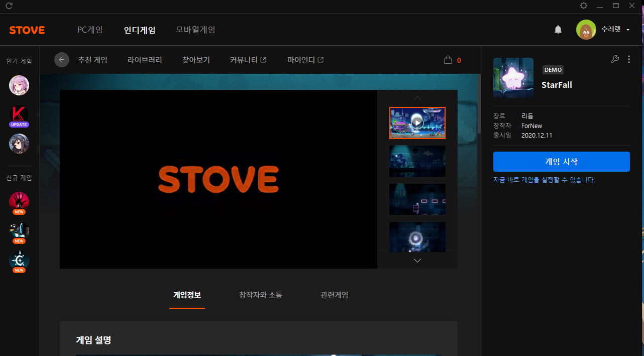Open the 마이인디 external link
Viewport: 644px width, 356px height.
(305, 60)
